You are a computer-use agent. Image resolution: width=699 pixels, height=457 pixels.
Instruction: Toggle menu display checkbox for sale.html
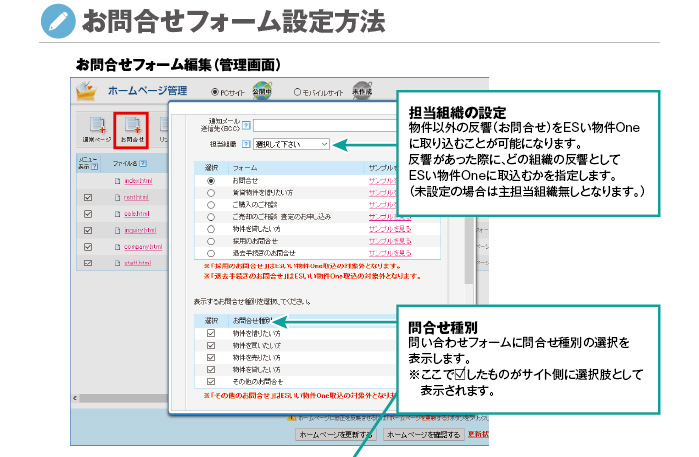point(88,214)
